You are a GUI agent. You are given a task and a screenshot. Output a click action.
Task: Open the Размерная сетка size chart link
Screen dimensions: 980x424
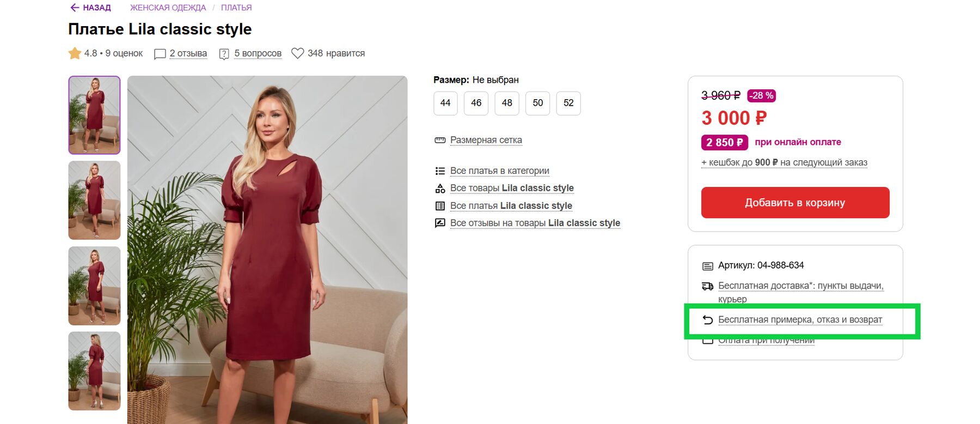(486, 140)
